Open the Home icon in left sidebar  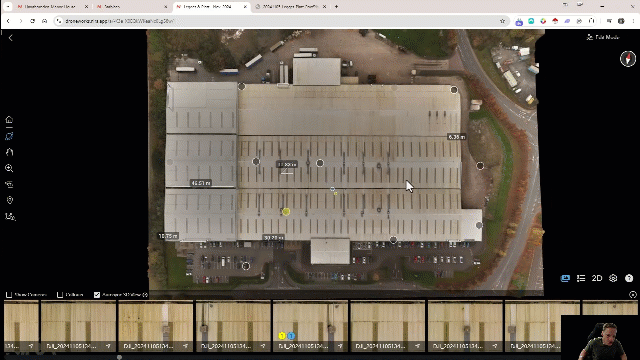point(9,120)
